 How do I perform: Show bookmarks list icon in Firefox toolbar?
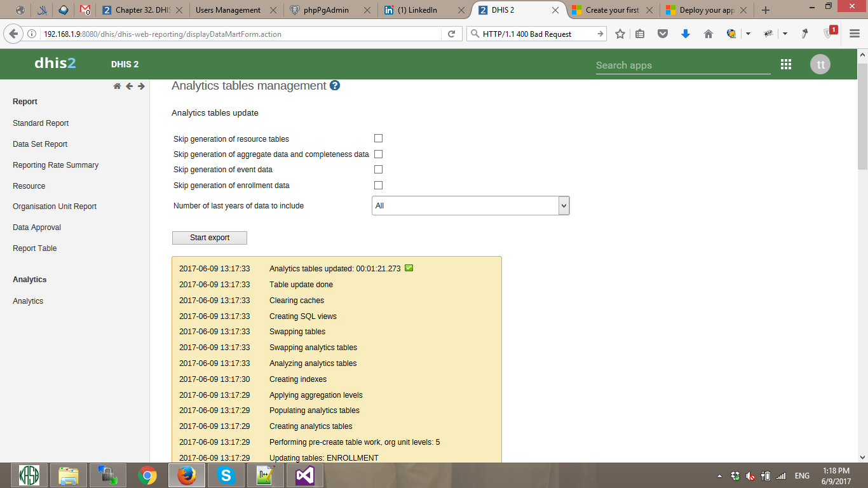pos(640,34)
